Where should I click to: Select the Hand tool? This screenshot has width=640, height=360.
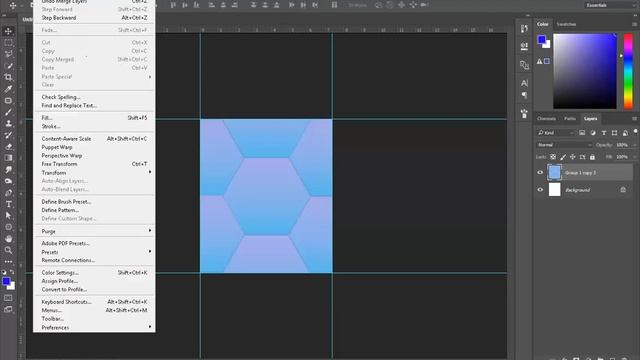[8, 238]
